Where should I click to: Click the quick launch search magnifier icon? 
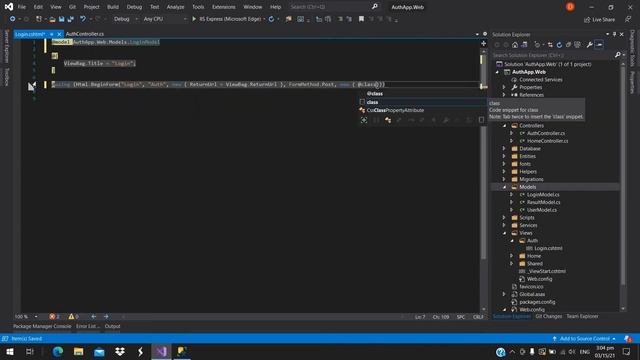tap(375, 7)
